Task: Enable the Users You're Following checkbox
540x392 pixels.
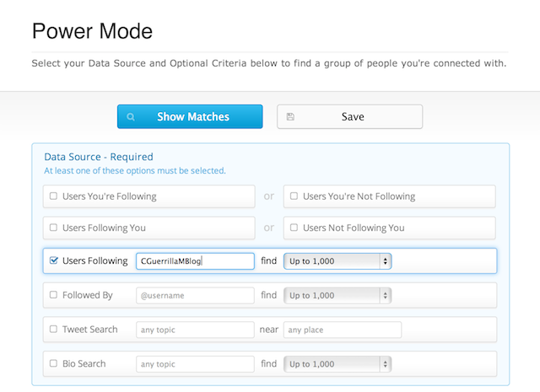Action: point(54,196)
